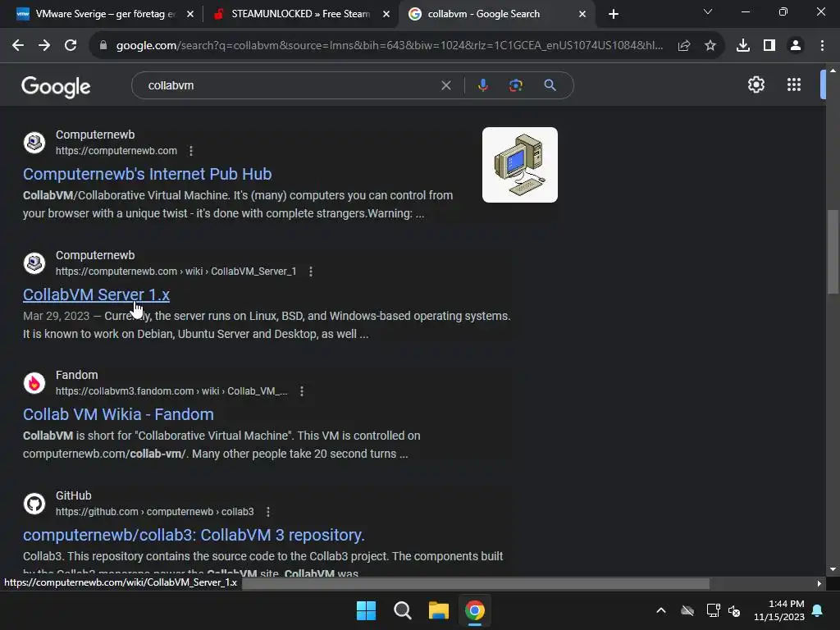Open Google apps grid
This screenshot has width=840, height=630.
click(794, 84)
